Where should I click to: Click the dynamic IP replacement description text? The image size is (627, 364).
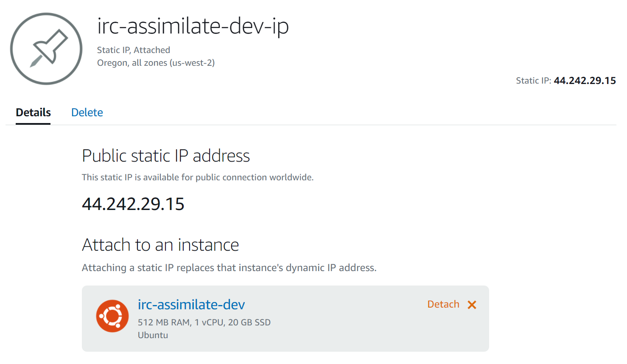click(229, 268)
